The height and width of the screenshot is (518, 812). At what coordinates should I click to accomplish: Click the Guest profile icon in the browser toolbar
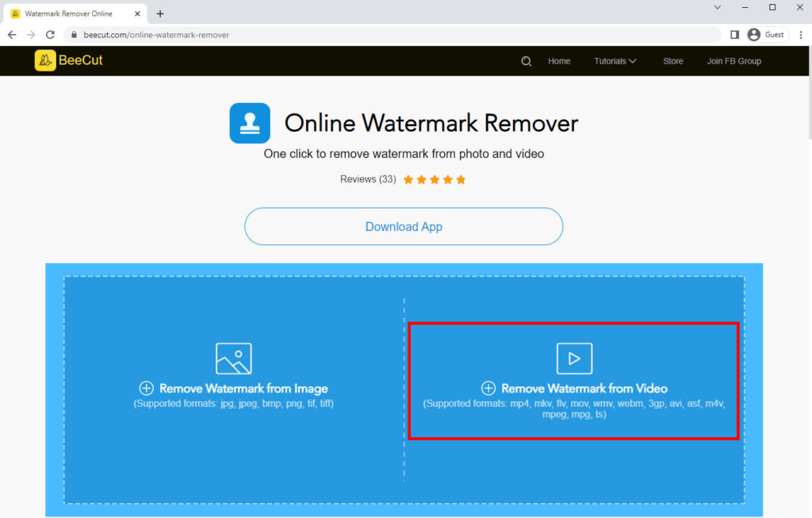pos(754,34)
